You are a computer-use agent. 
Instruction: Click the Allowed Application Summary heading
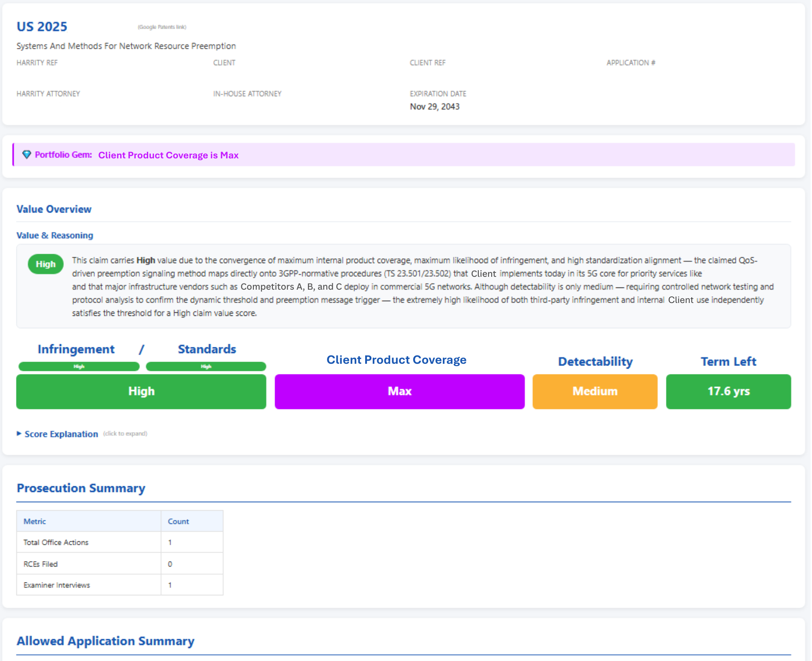[x=105, y=641]
